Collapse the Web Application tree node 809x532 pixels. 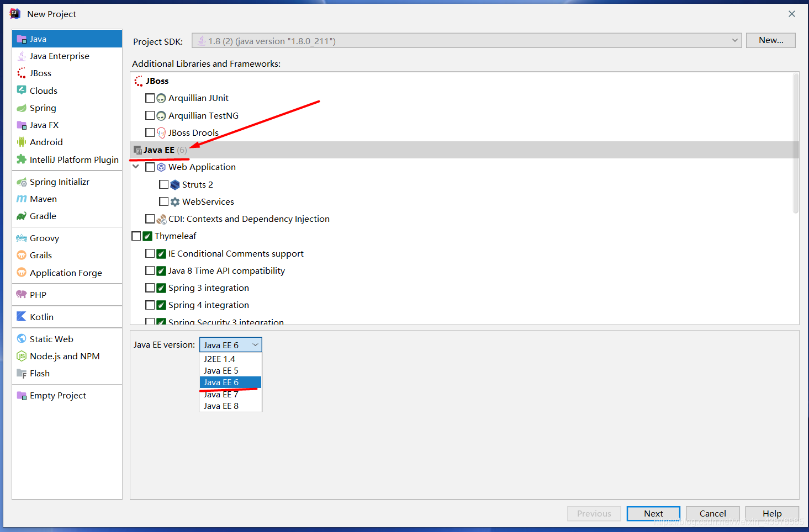[136, 167]
